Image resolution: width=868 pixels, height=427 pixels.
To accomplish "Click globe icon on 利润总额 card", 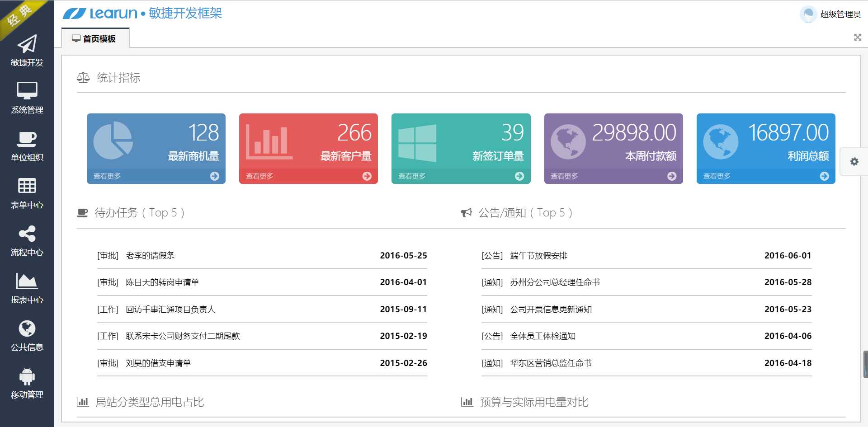I will click(721, 142).
